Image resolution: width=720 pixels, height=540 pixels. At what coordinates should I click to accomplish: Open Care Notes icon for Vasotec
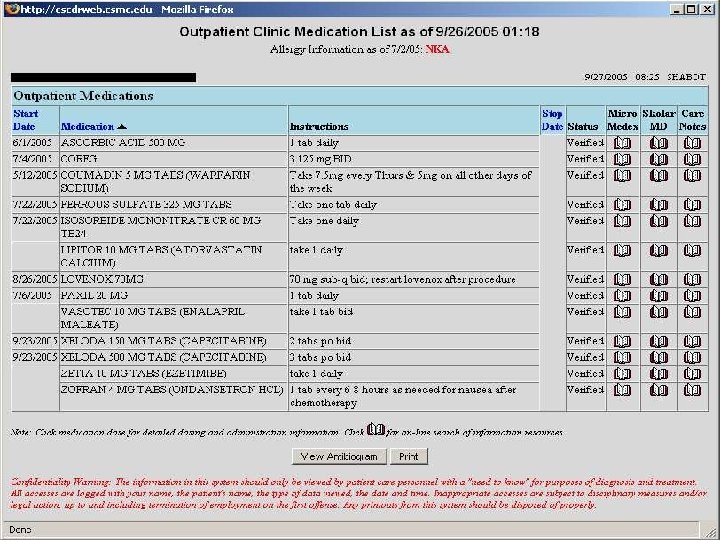(692, 312)
